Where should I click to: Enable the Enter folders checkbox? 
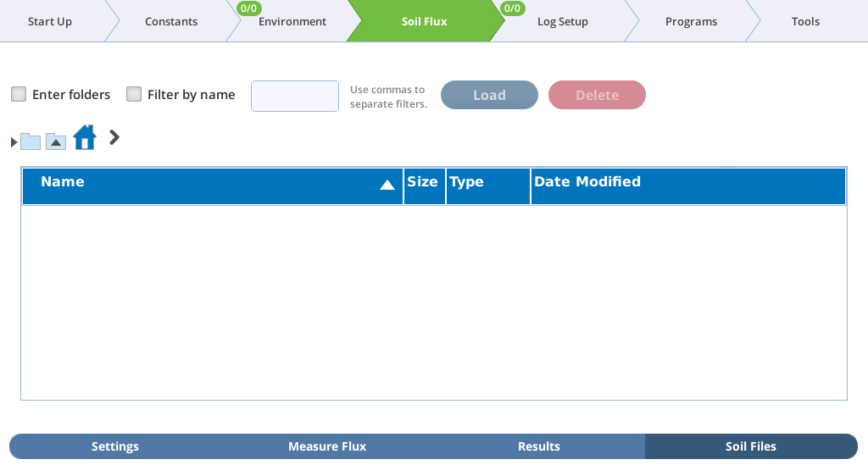tap(19, 94)
